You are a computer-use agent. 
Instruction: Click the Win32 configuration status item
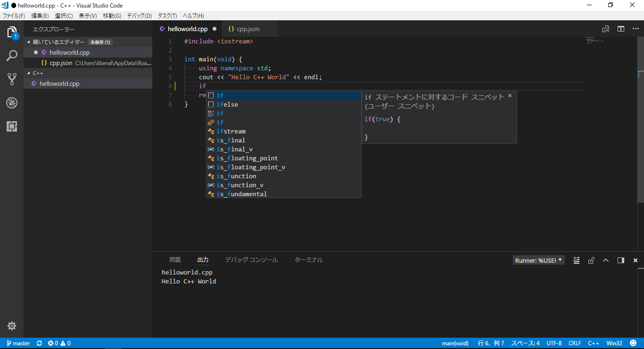pyautogui.click(x=614, y=343)
